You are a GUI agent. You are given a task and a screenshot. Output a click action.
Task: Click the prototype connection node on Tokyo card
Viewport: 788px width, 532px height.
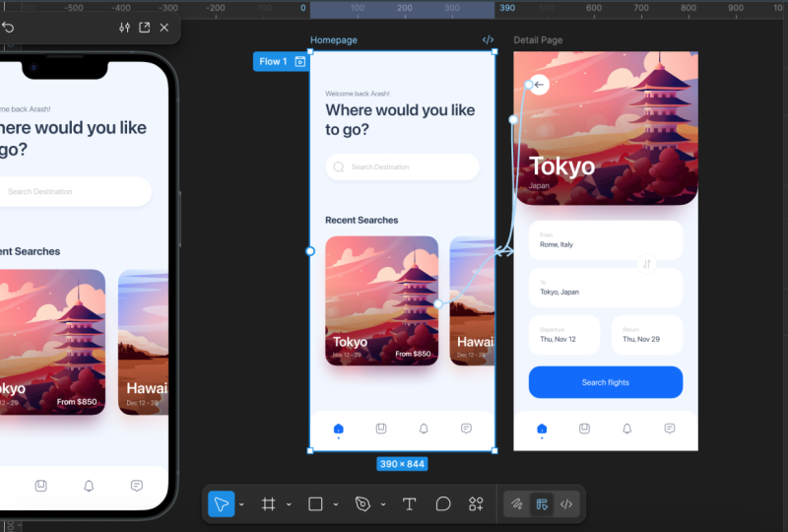[x=438, y=303]
